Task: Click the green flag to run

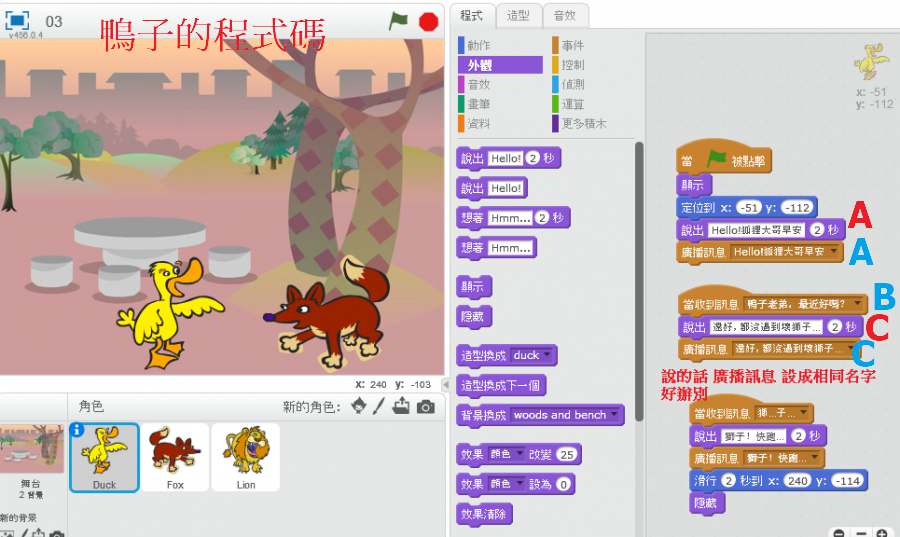Action: 399,19
